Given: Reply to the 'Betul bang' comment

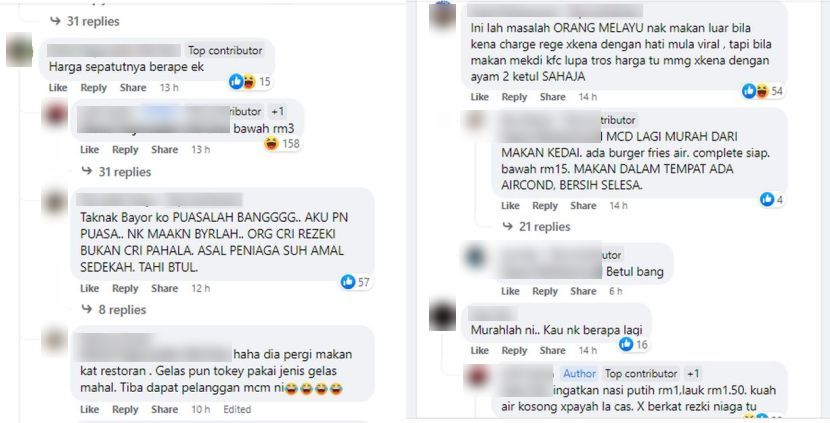Looking at the screenshot, I should (x=545, y=291).
